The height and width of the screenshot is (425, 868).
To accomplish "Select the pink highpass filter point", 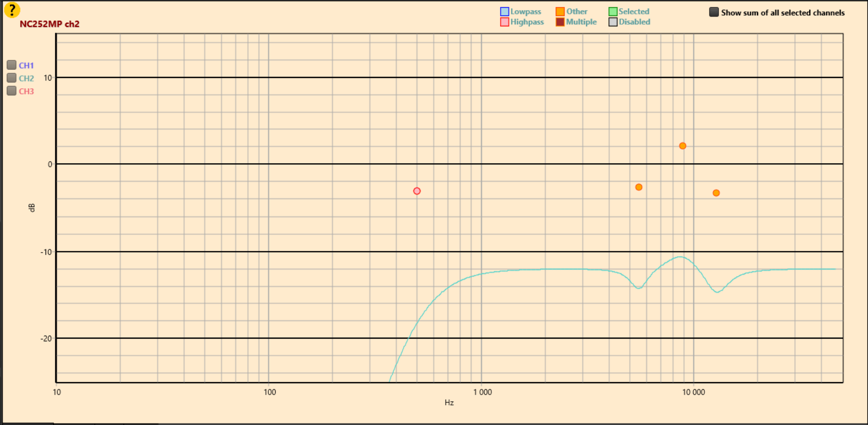I will coord(417,191).
